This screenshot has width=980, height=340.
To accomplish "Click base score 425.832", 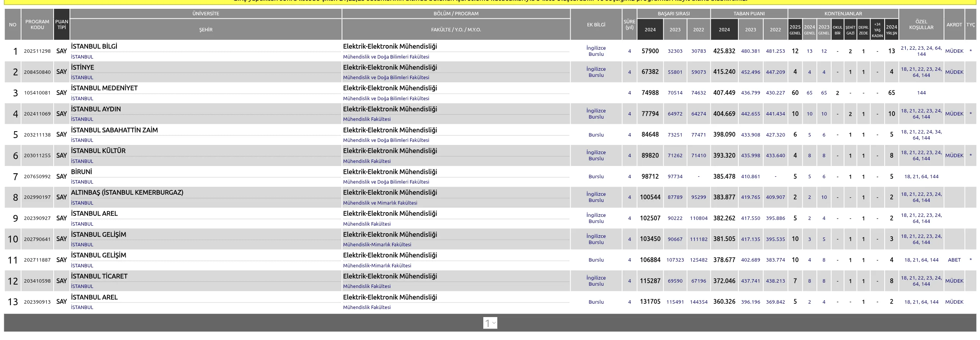I will [x=724, y=51].
